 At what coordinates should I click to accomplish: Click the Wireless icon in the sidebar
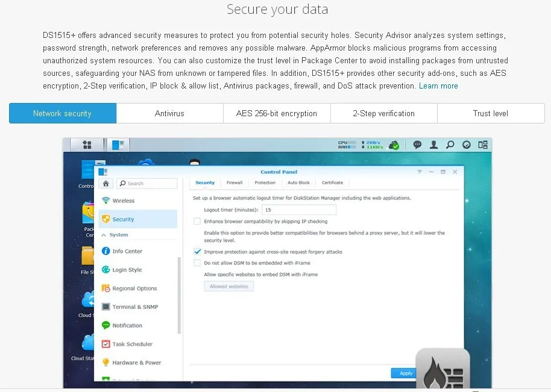coord(105,201)
